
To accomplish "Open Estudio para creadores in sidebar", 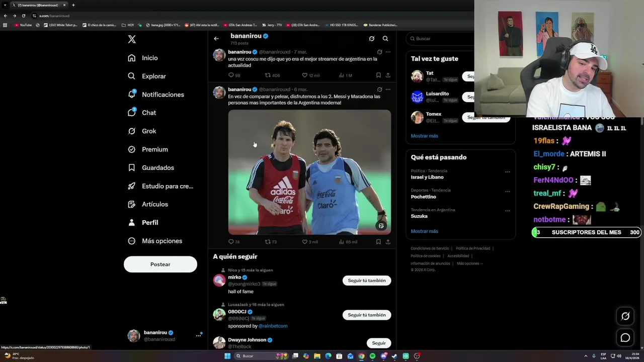I will pos(160,186).
